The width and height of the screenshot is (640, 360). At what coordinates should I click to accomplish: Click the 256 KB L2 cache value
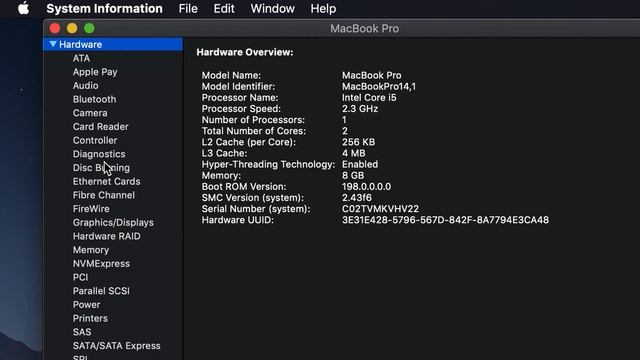pyautogui.click(x=358, y=142)
